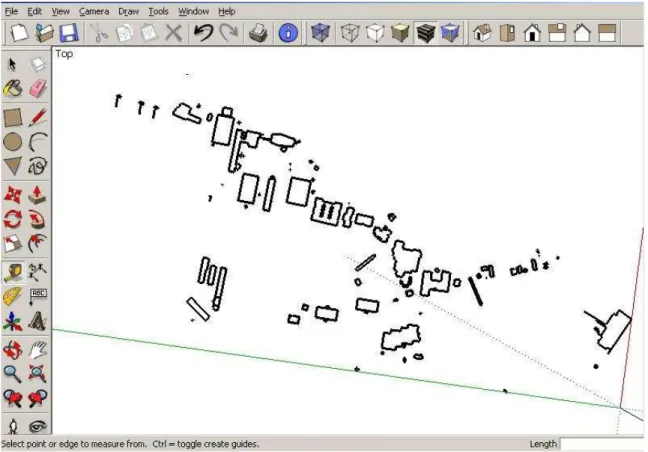Open the Draw menu
This screenshot has width=648, height=452.
tap(129, 12)
